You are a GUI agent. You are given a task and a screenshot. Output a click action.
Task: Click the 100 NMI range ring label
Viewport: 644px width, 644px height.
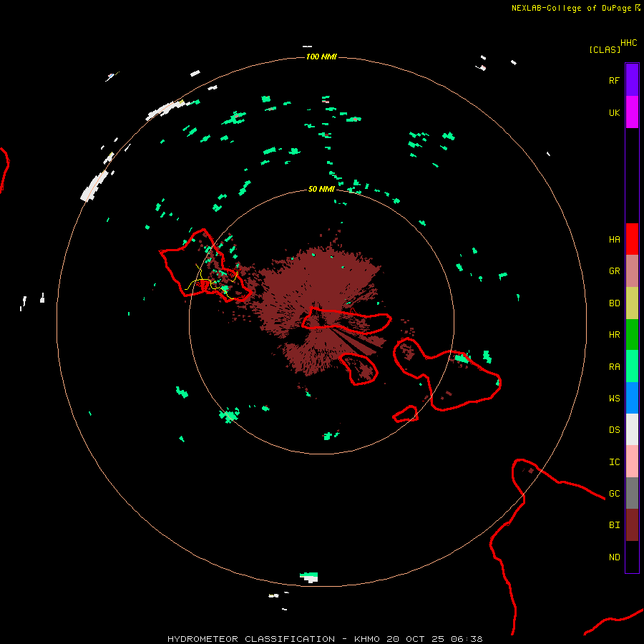321,57
